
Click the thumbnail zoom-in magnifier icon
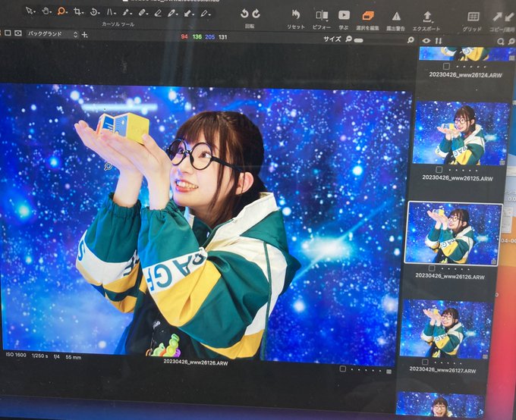(x=411, y=39)
